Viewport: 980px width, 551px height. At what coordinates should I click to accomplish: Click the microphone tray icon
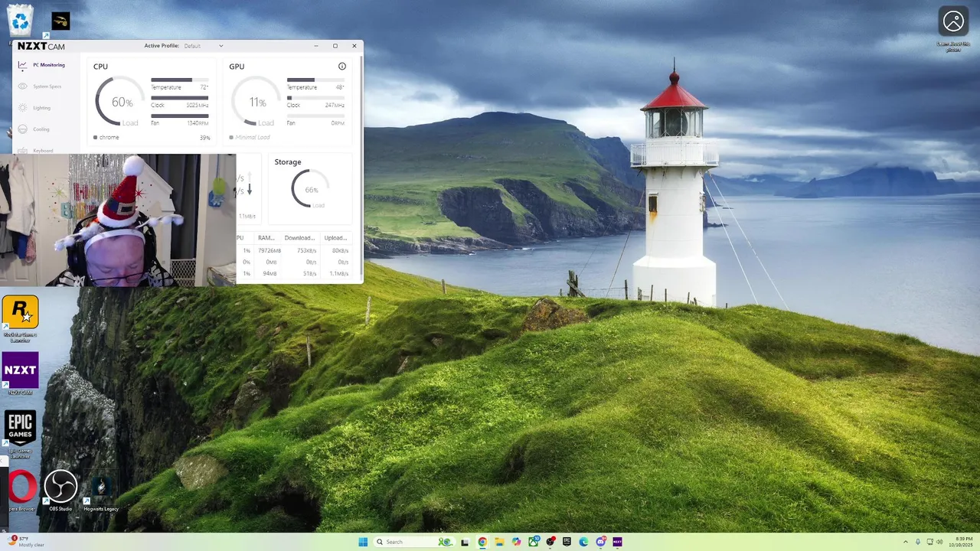click(x=918, y=542)
